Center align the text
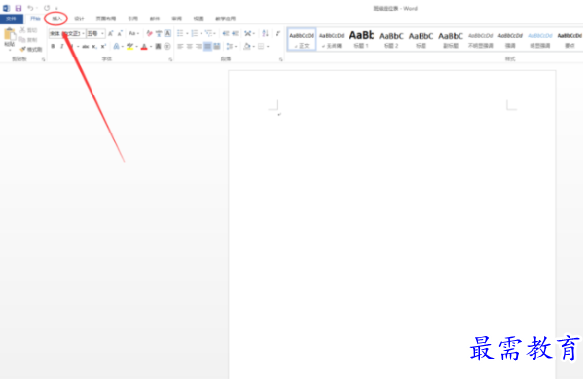The image size is (588, 379). point(190,47)
